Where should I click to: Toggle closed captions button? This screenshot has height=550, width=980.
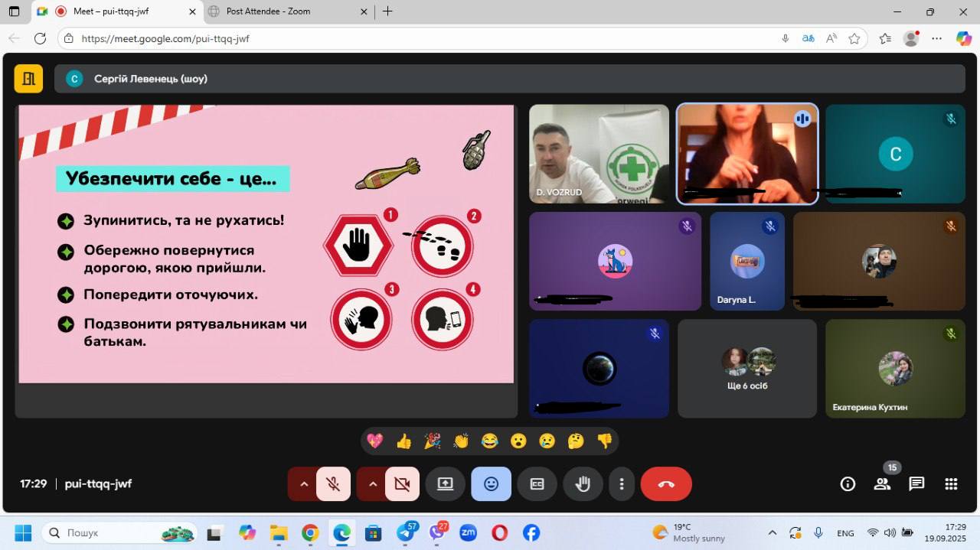click(x=537, y=484)
